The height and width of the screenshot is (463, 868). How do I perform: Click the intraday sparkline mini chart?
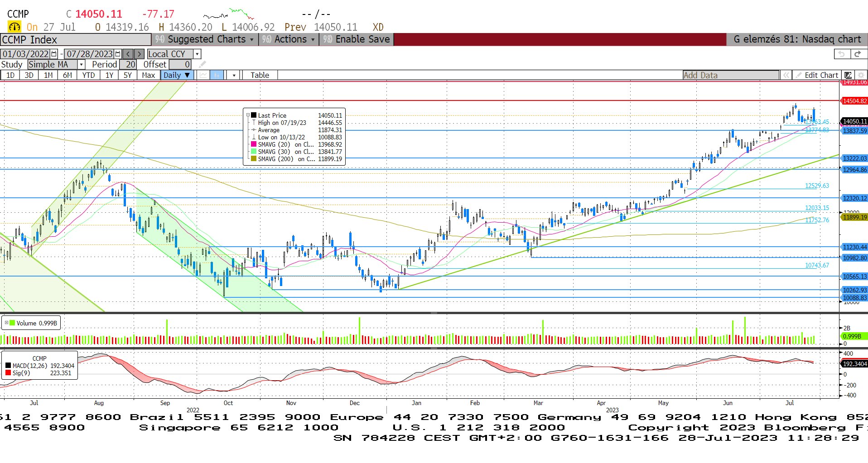point(229,14)
